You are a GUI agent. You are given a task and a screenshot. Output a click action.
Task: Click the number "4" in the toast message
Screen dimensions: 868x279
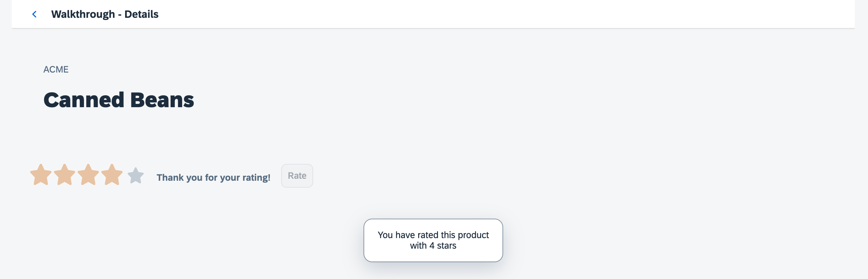(432, 246)
